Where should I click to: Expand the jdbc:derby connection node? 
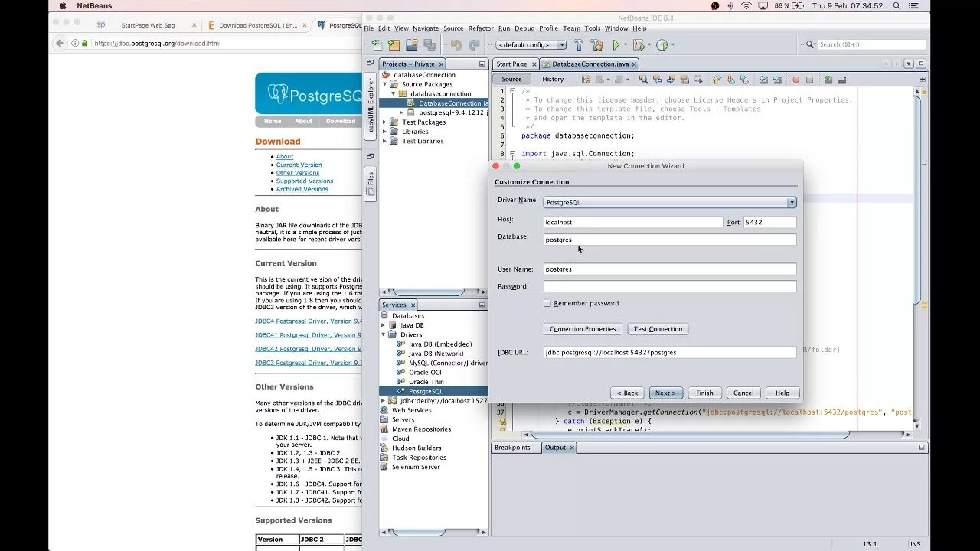click(x=384, y=400)
